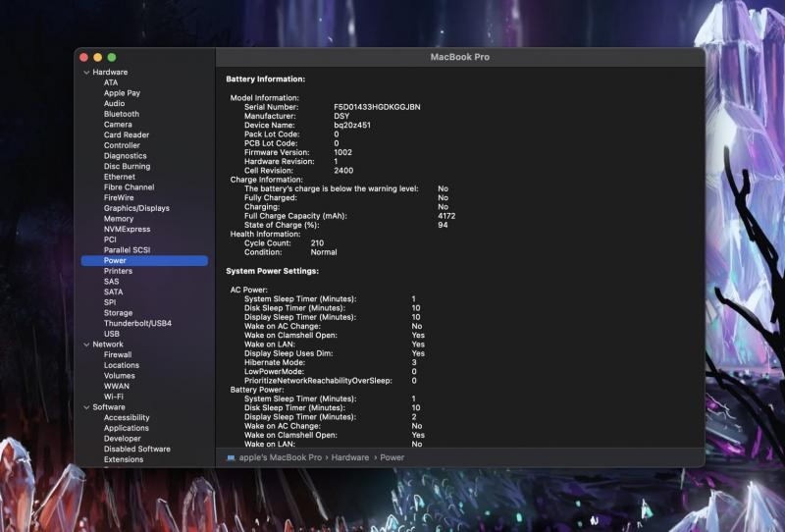Click the Software category label
785x532 pixels.
tap(109, 407)
